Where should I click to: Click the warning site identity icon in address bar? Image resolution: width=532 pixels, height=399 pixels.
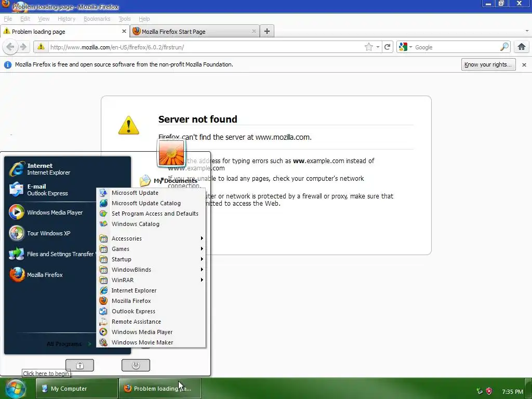(41, 47)
